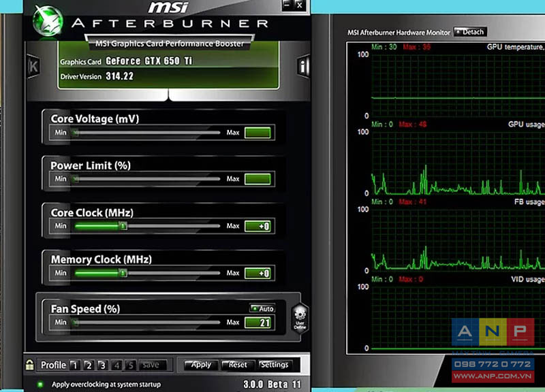
Task: Select profile slot 3
Action: point(102,365)
